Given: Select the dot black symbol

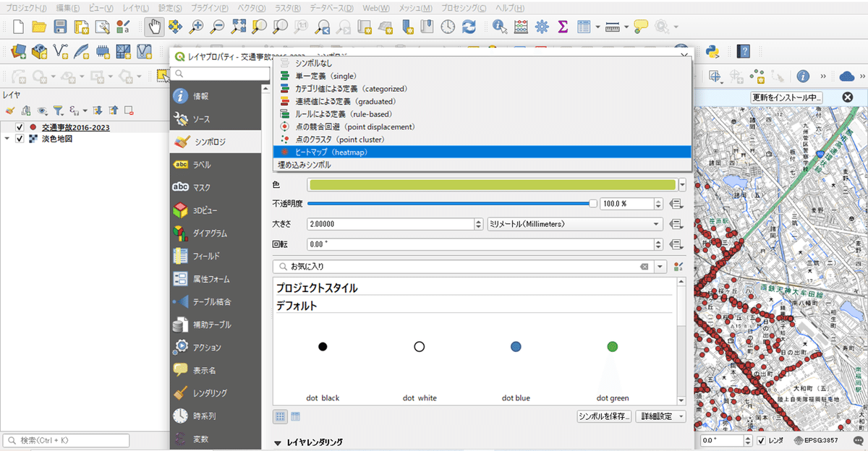Looking at the screenshot, I should pyautogui.click(x=323, y=347).
